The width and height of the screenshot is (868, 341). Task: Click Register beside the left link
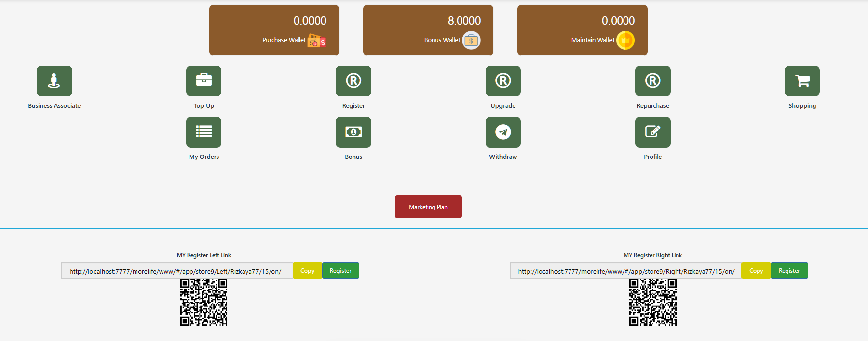click(341, 271)
